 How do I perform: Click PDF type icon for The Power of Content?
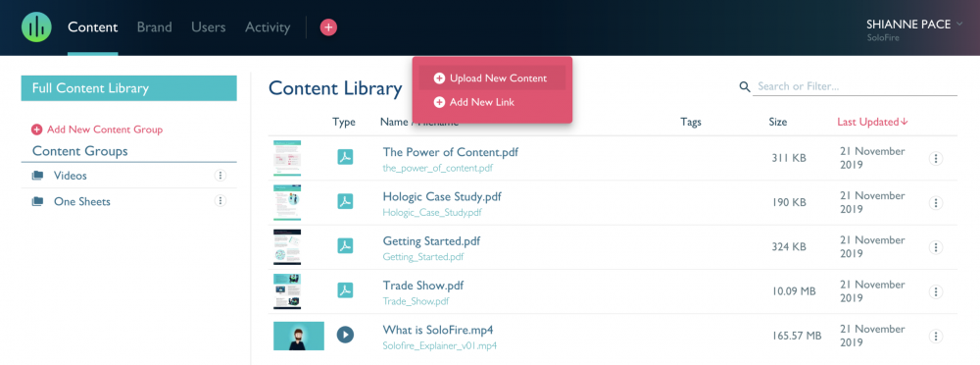pyautogui.click(x=345, y=157)
